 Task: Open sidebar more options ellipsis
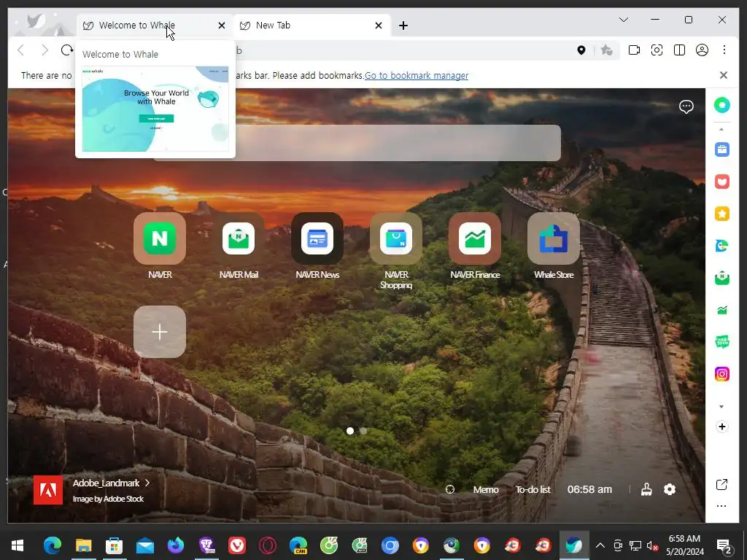point(721,506)
